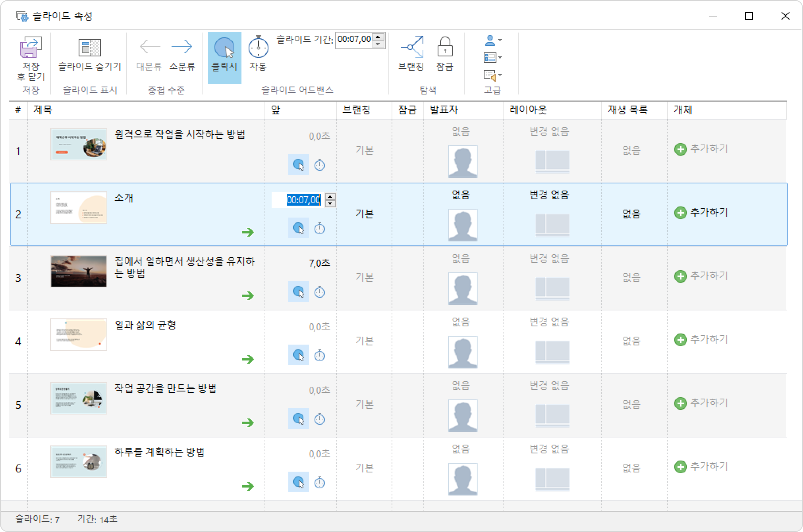
Task: Click Add object link for slide 6
Action: pyautogui.click(x=708, y=466)
